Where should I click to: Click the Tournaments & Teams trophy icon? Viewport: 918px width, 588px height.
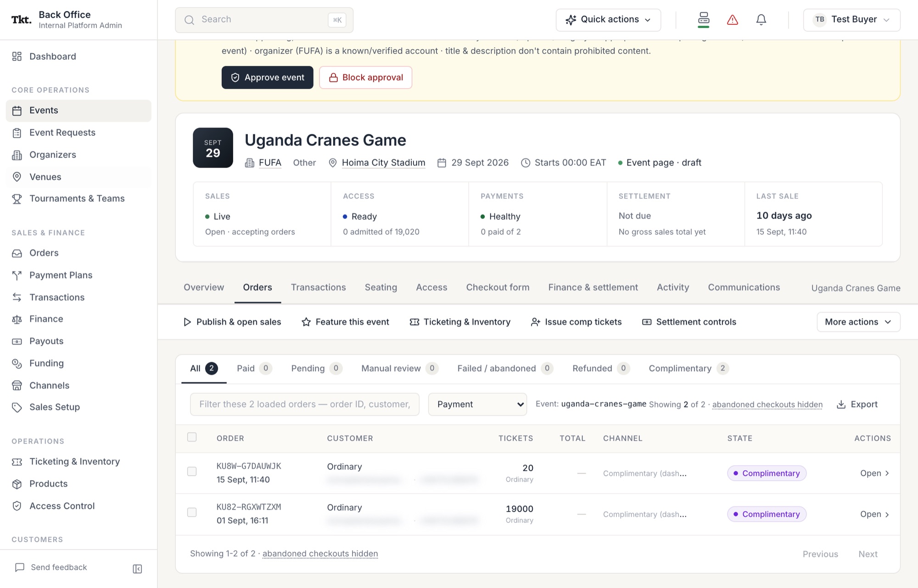pos(17,199)
